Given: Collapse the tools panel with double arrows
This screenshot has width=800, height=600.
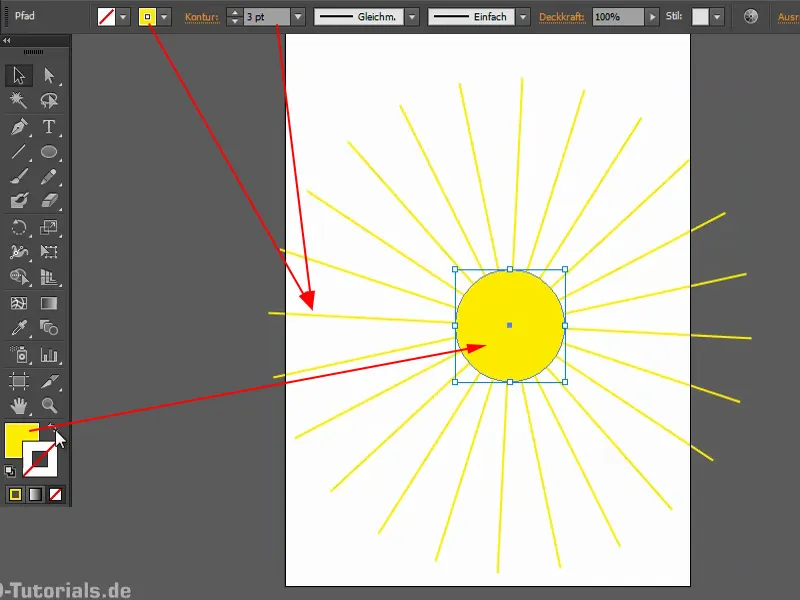Looking at the screenshot, I should [x=6, y=40].
